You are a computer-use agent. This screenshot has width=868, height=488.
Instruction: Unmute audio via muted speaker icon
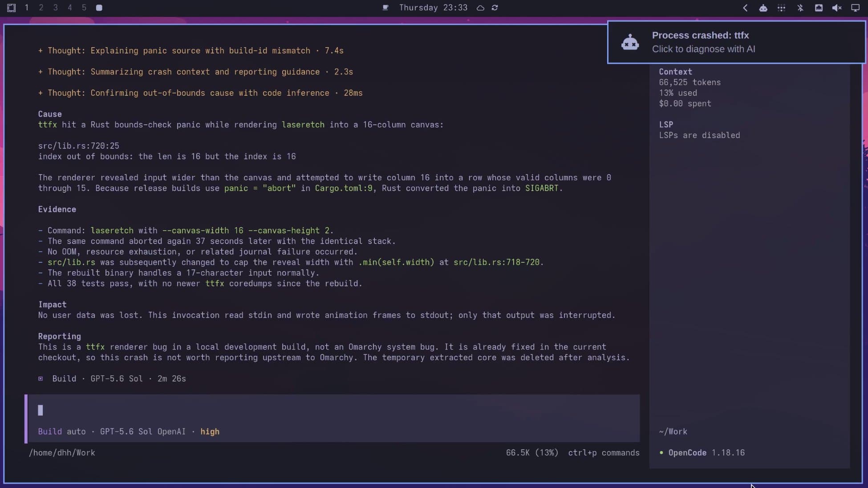coord(837,8)
